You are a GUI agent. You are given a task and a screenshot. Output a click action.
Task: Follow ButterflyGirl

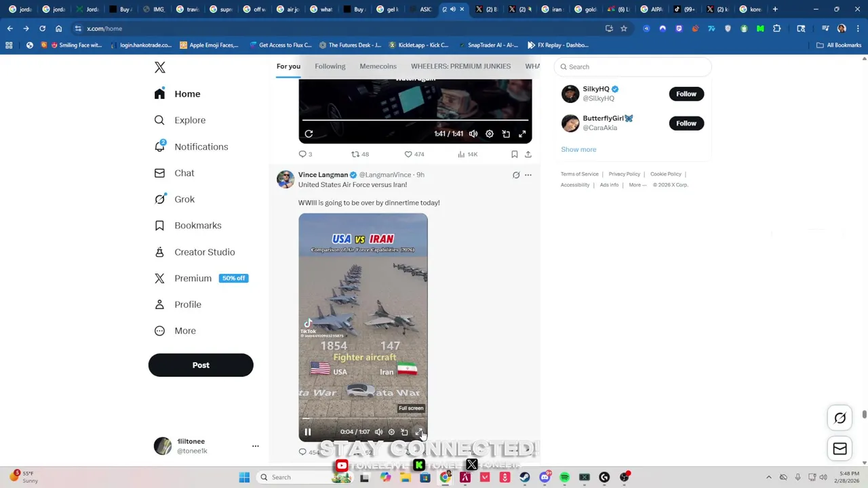686,123
